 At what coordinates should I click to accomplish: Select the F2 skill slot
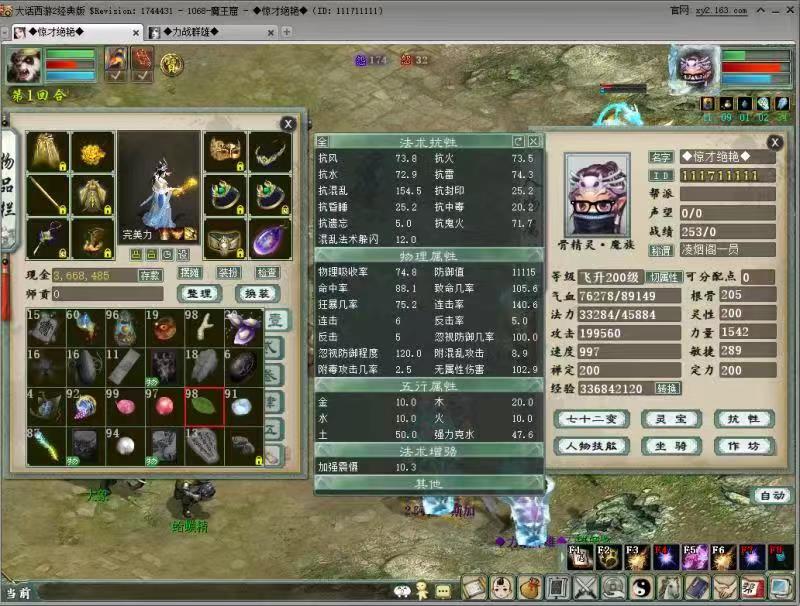pyautogui.click(x=609, y=557)
